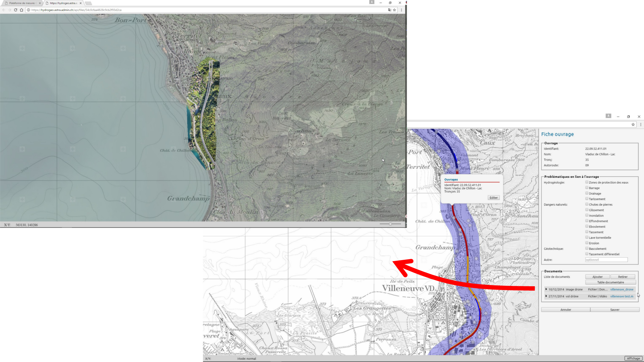
Task: Click the user profile icon in front browser
Action: tap(372, 2)
